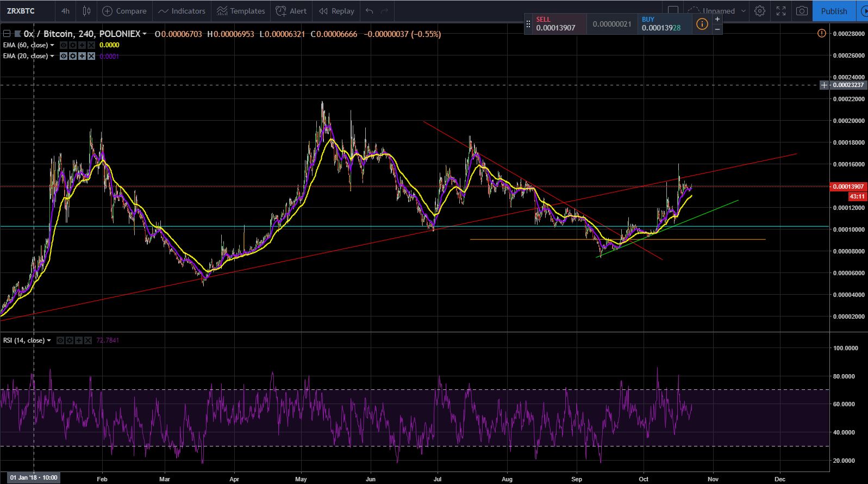Click the ZRXBTC symbol search field
The image size is (868, 484).
(27, 11)
